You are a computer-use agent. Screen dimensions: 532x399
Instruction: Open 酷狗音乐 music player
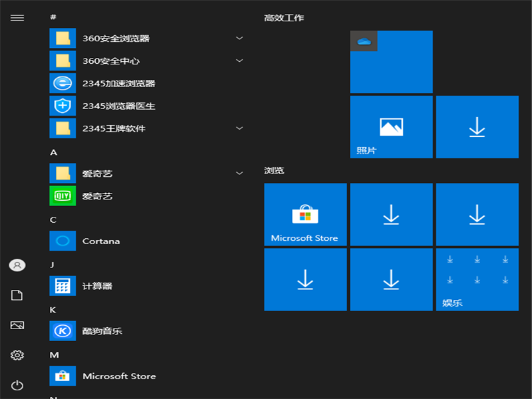[103, 331]
